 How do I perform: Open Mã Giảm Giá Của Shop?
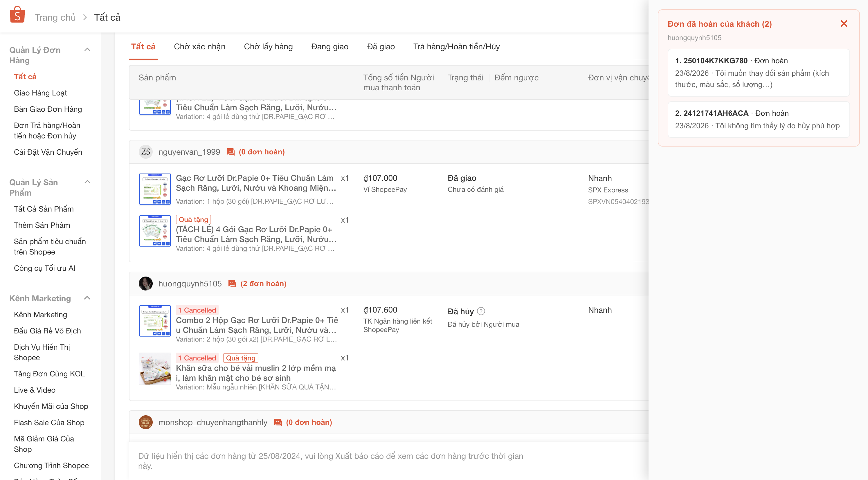click(44, 444)
